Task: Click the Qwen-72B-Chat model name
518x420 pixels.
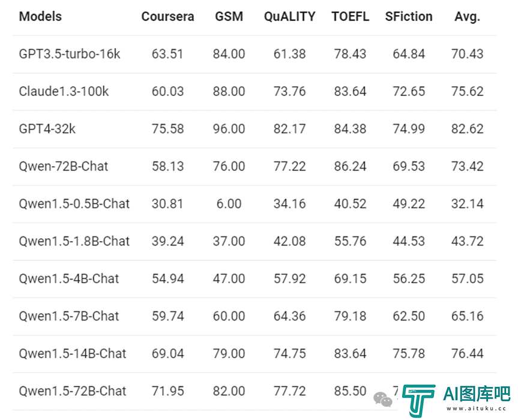Action: [x=64, y=166]
